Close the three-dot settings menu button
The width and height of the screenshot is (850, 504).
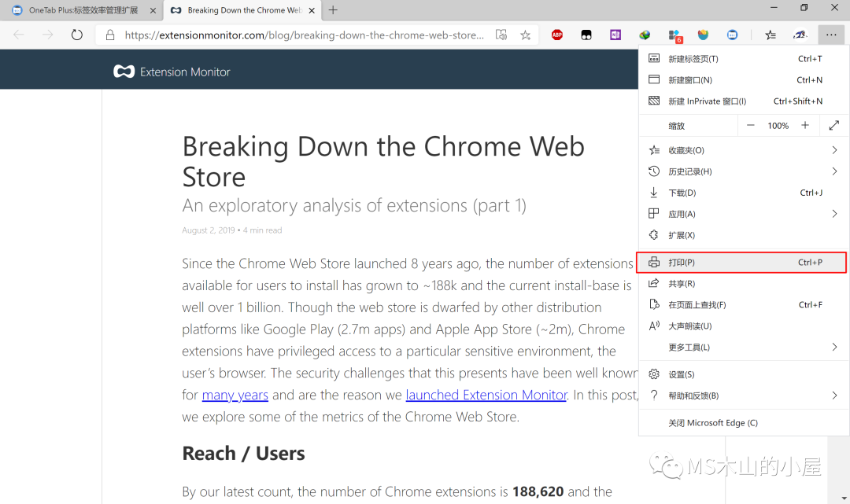pos(831,35)
